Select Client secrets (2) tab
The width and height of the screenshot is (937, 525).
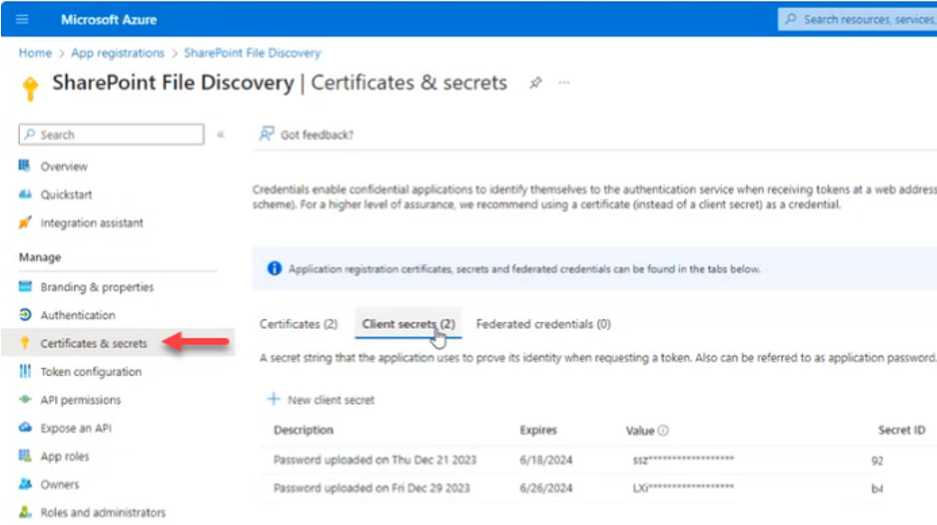click(x=408, y=324)
